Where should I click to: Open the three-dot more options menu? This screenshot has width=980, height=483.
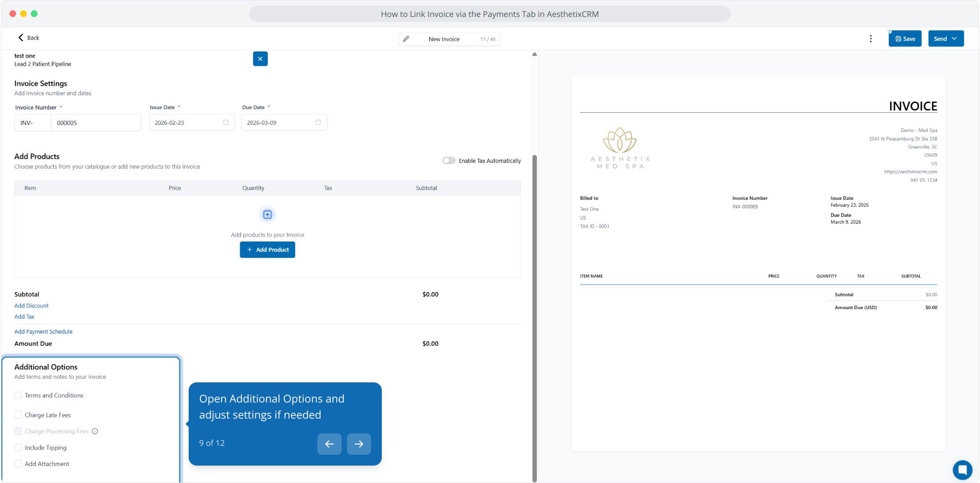click(870, 39)
